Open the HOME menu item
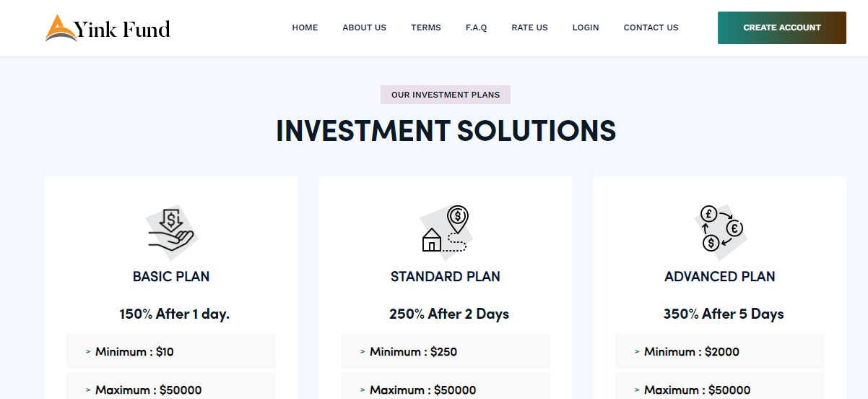This screenshot has height=399, width=868. tap(305, 27)
